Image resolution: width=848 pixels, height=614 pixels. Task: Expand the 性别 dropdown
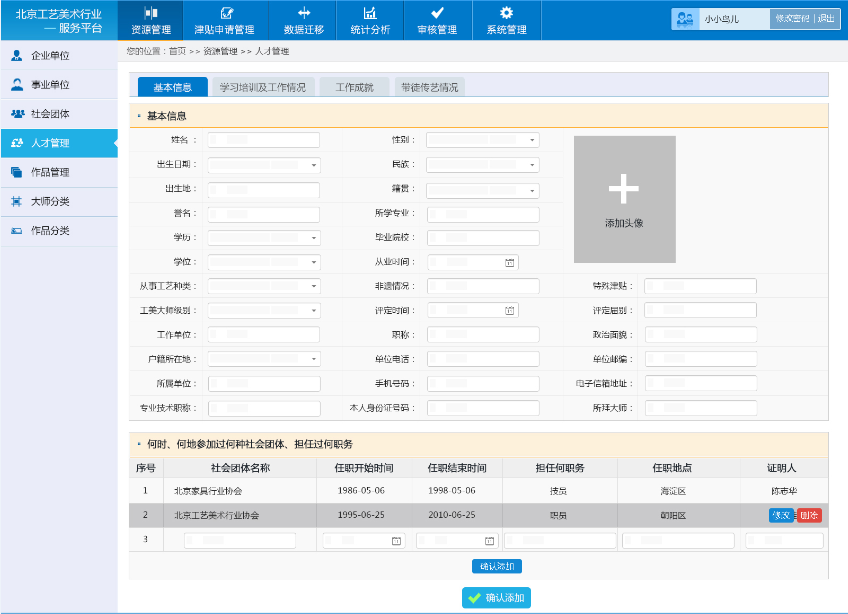(532, 141)
